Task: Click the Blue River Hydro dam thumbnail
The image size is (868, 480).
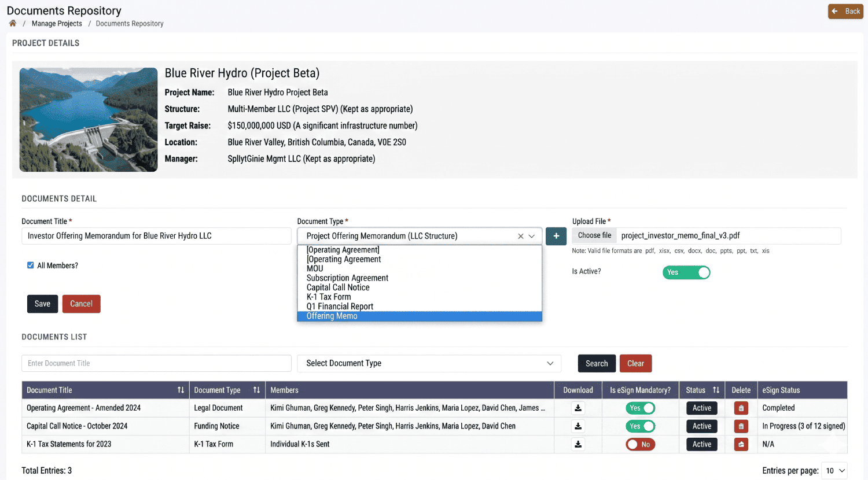Action: [89, 120]
